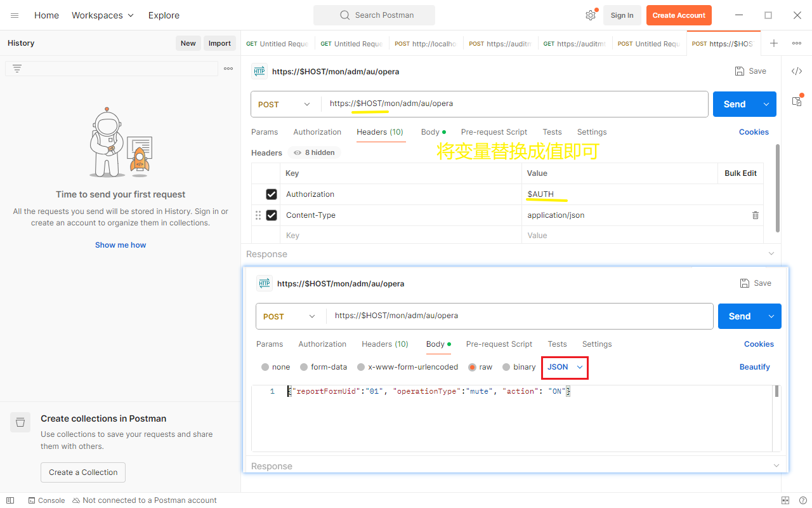Switch to the POST http://localho tab
Screen dimensions: 812x508
426,44
